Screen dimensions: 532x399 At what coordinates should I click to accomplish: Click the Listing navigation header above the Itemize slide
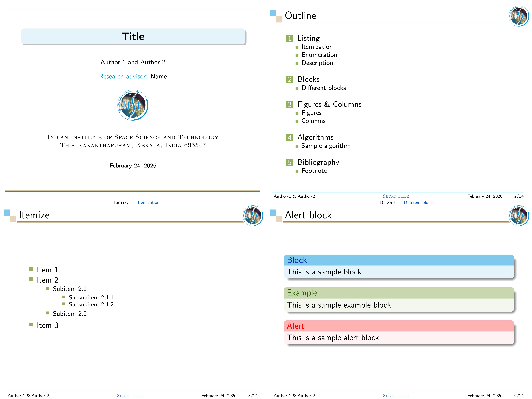pos(121,202)
